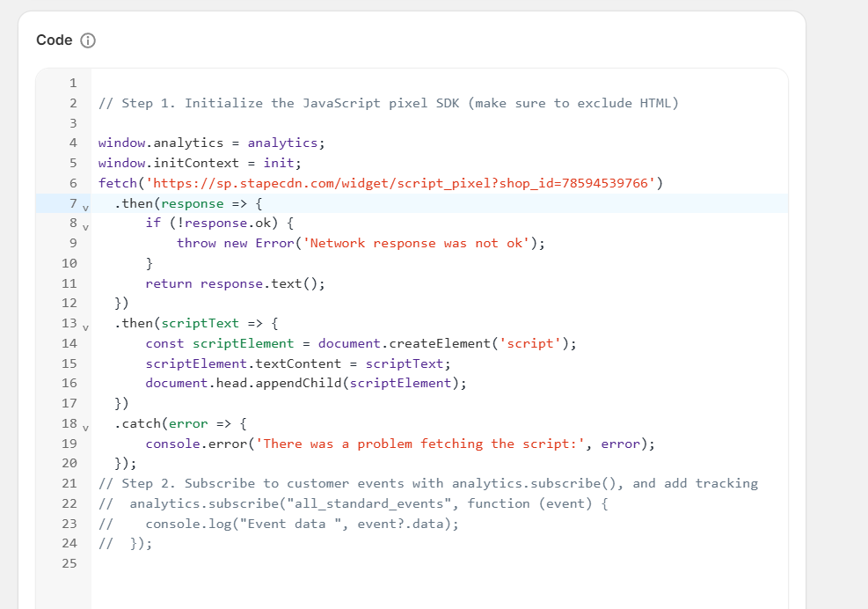Click the console.error line in catch
This screenshot has width=868, height=609.
[399, 444]
